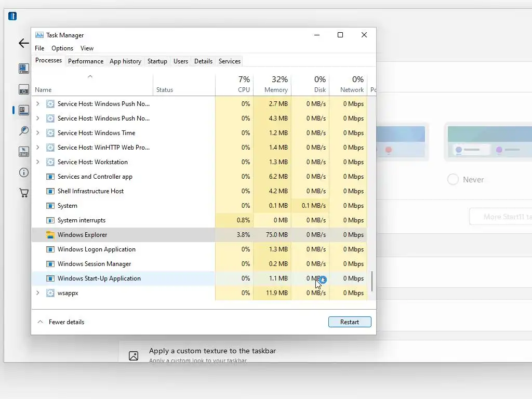Sort by CPU column header
532x399 pixels.
(x=234, y=85)
